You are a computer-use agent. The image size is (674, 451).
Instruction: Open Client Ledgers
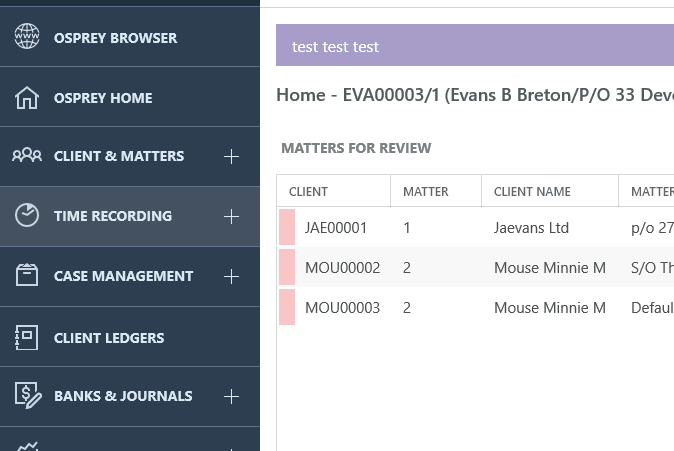(x=130, y=337)
